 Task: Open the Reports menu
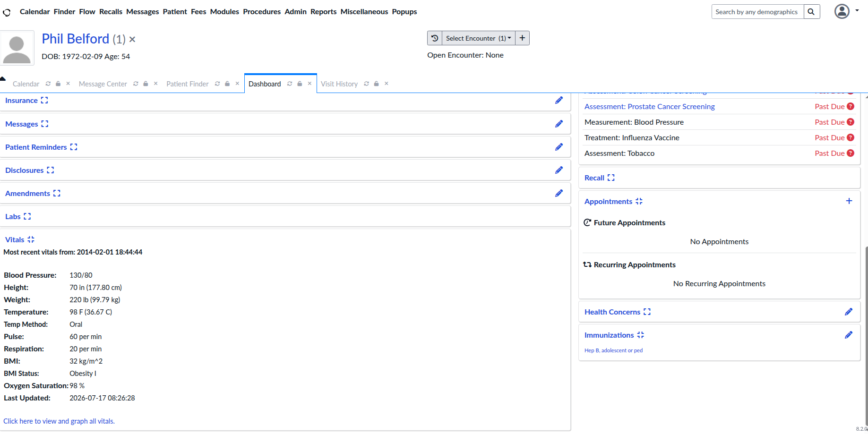point(323,12)
